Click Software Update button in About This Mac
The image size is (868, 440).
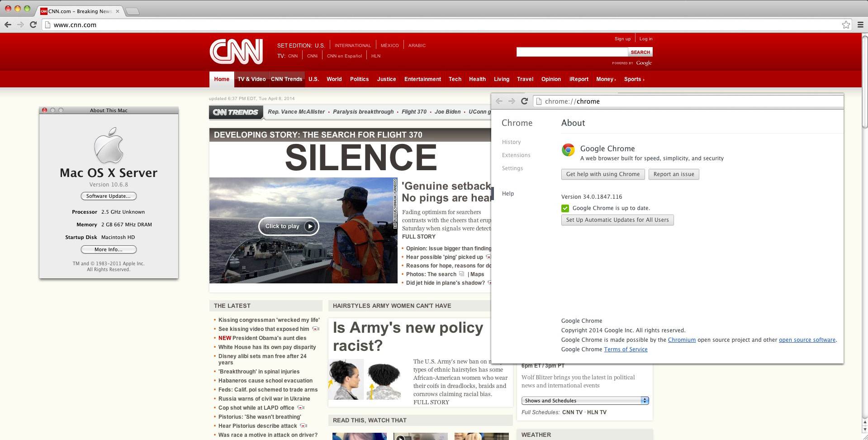click(x=109, y=196)
